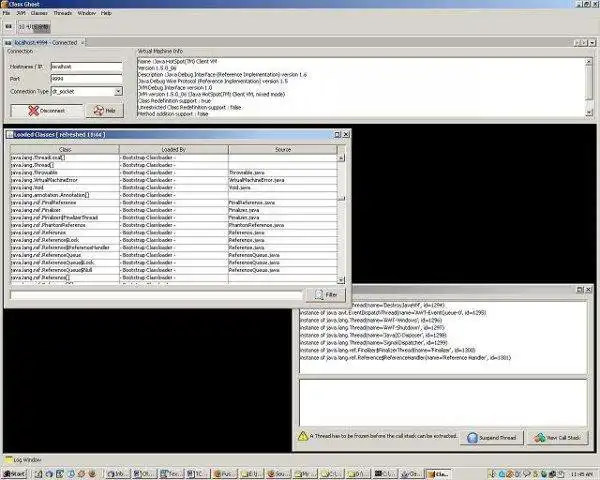Click the yellow warning triangle icon
The height and width of the screenshot is (480, 600).
click(x=303, y=436)
